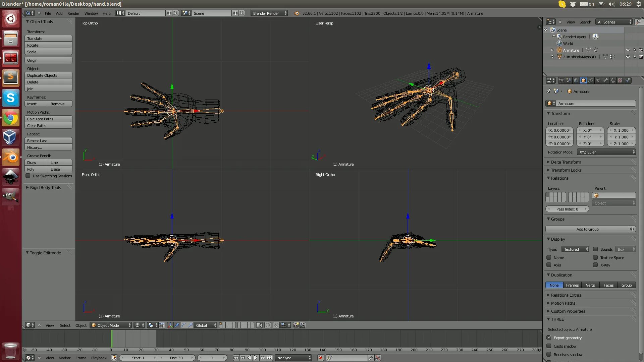Open the XYZ Euler rotation mode dropdown
Viewport: 644px width, 362px height.
606,152
